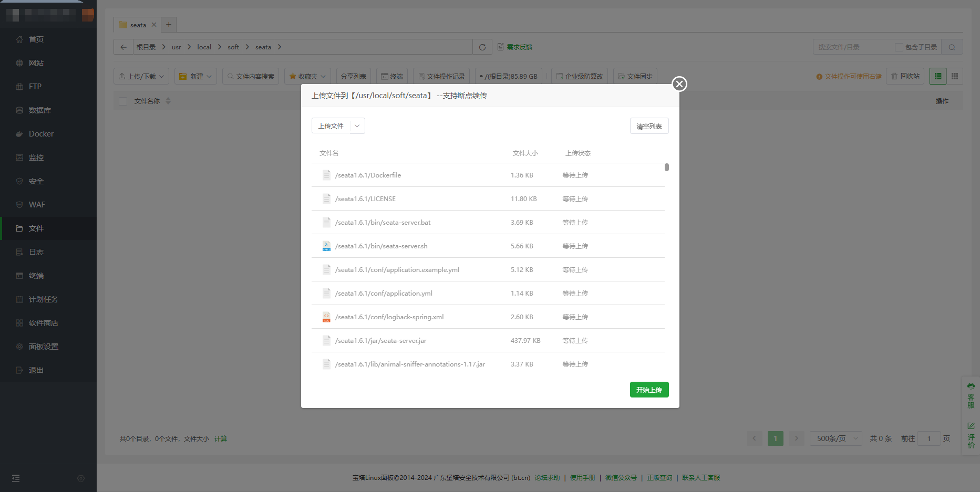Collapse sidebar using bottom-left menu icon
Viewport: 980px width, 492px height.
(16, 478)
